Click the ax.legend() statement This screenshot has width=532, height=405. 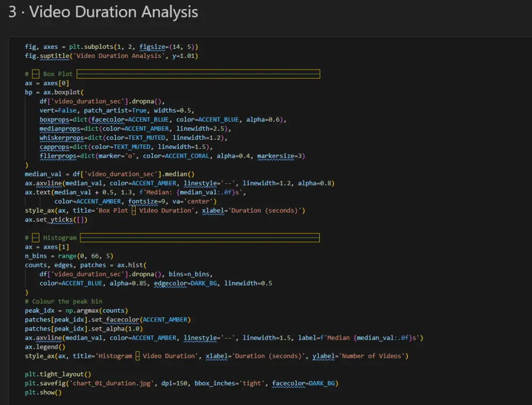(45, 347)
